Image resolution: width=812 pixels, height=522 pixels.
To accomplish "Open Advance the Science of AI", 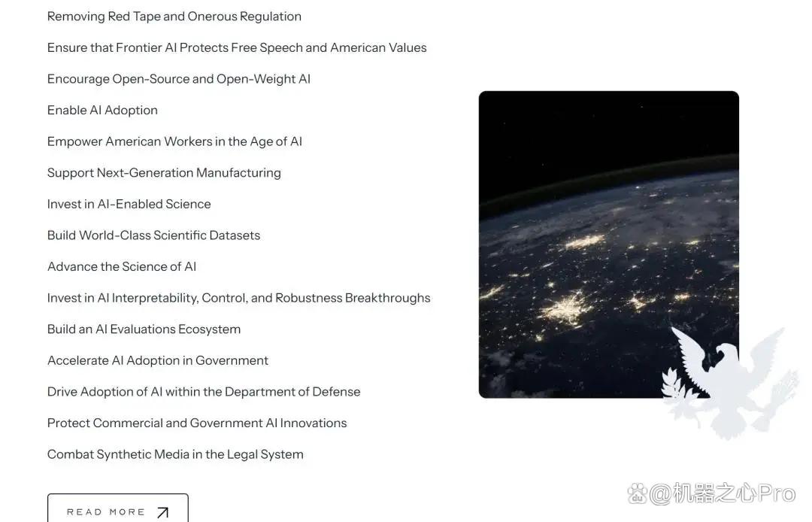I will coord(122,267).
